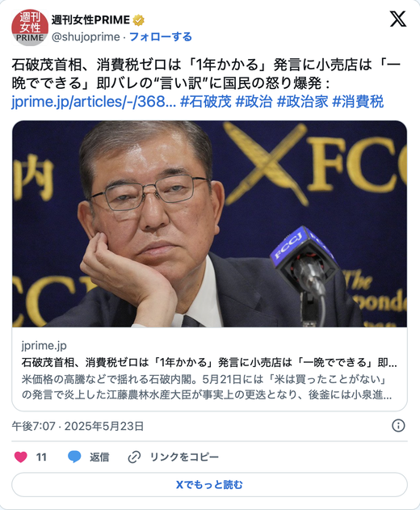The image size is (420, 510).
Task: Select the #石破茂 hashtag
Action: (205, 102)
